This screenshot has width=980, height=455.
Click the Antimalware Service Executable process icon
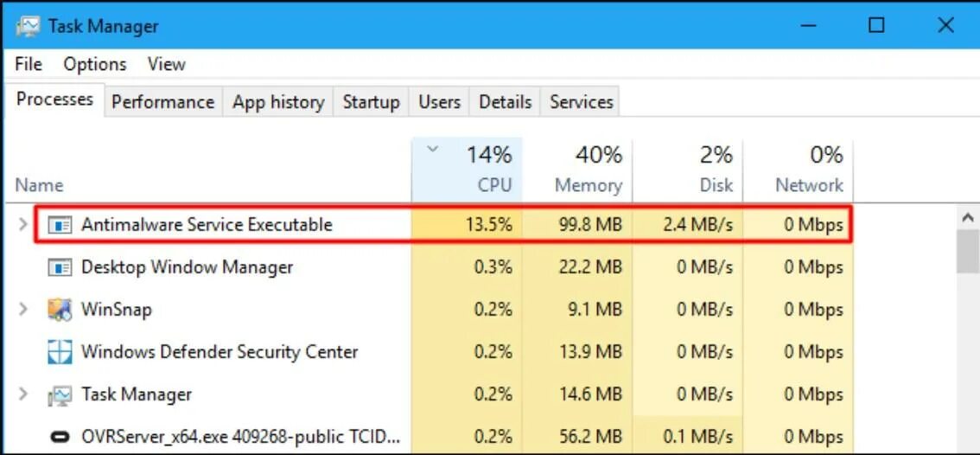click(x=60, y=225)
